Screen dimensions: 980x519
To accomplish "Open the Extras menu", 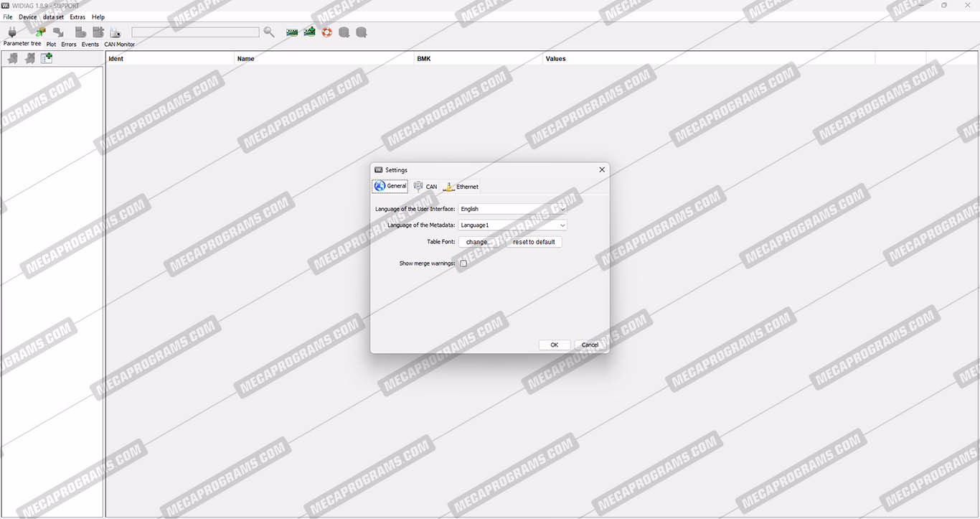I will [x=77, y=17].
